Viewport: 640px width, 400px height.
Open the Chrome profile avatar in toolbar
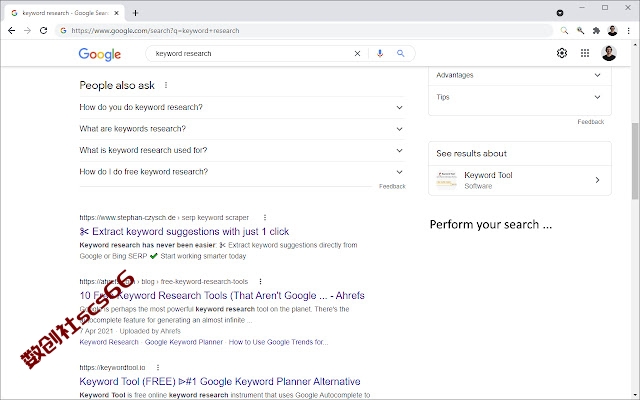coord(612,31)
